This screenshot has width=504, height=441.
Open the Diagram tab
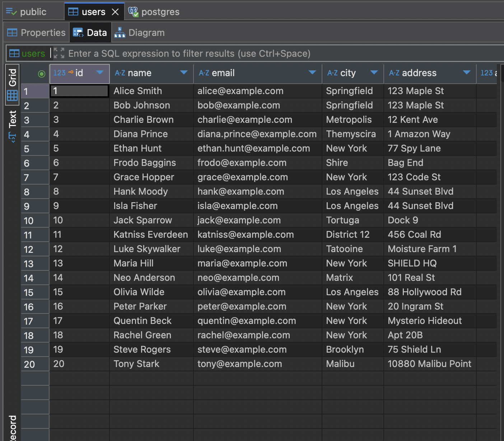(140, 33)
